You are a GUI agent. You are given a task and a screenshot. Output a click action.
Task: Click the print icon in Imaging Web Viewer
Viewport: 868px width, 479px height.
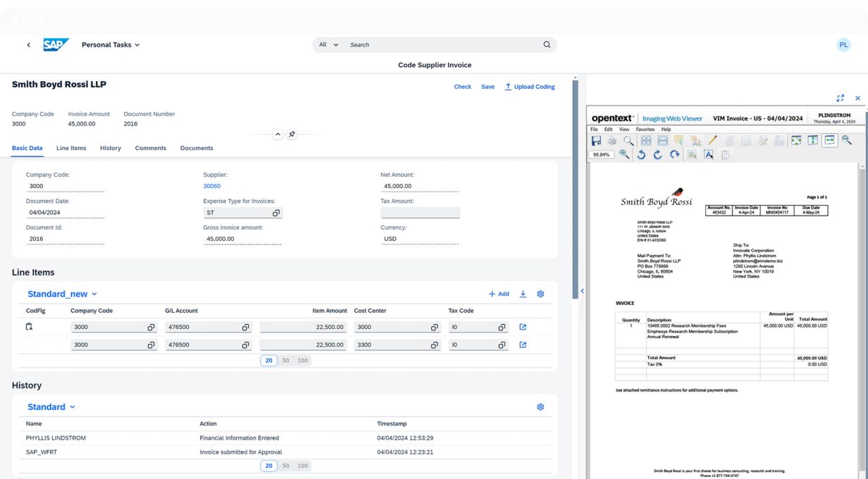pos(612,141)
